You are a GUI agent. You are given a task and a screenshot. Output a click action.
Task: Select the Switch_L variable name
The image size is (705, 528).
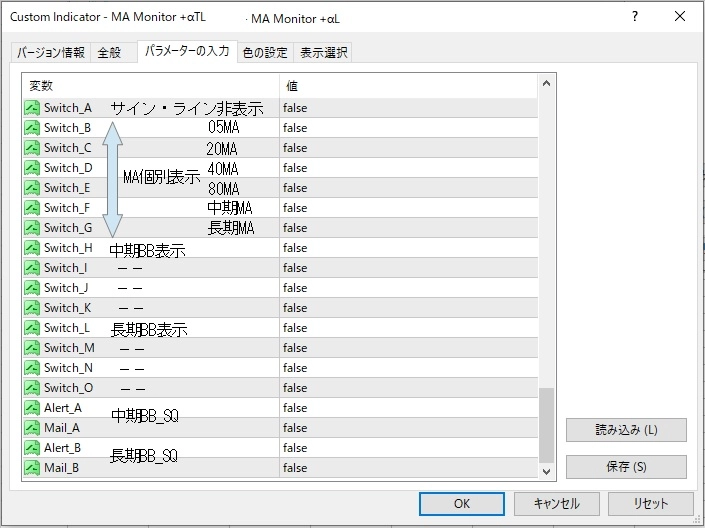67,328
